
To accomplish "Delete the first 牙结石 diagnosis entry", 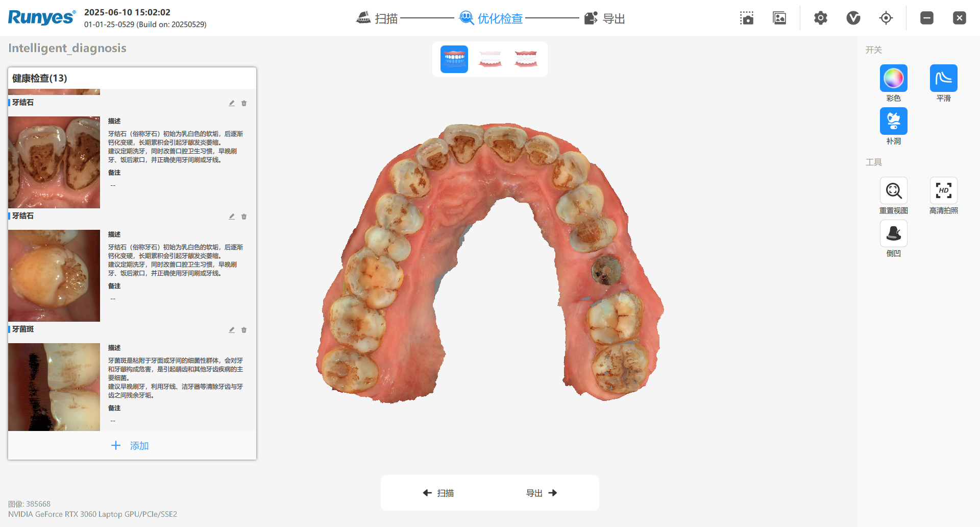I will click(244, 103).
